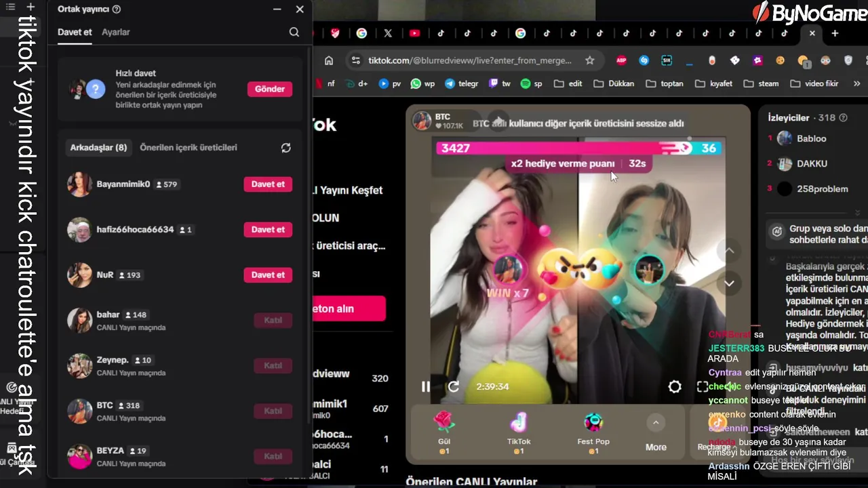Click Katıl button next to bahar
This screenshot has height=488, width=868.
pyautogui.click(x=273, y=321)
